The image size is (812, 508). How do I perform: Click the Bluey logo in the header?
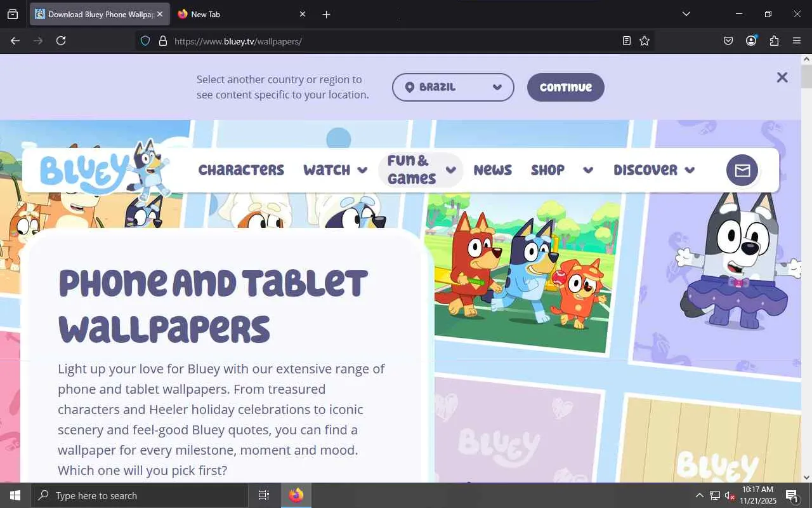[105, 170]
